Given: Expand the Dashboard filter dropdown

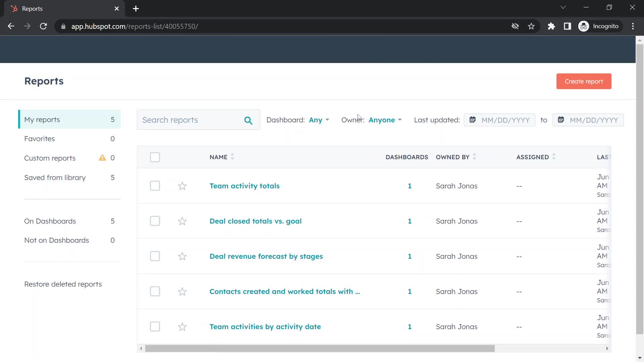Looking at the screenshot, I should coord(318,120).
